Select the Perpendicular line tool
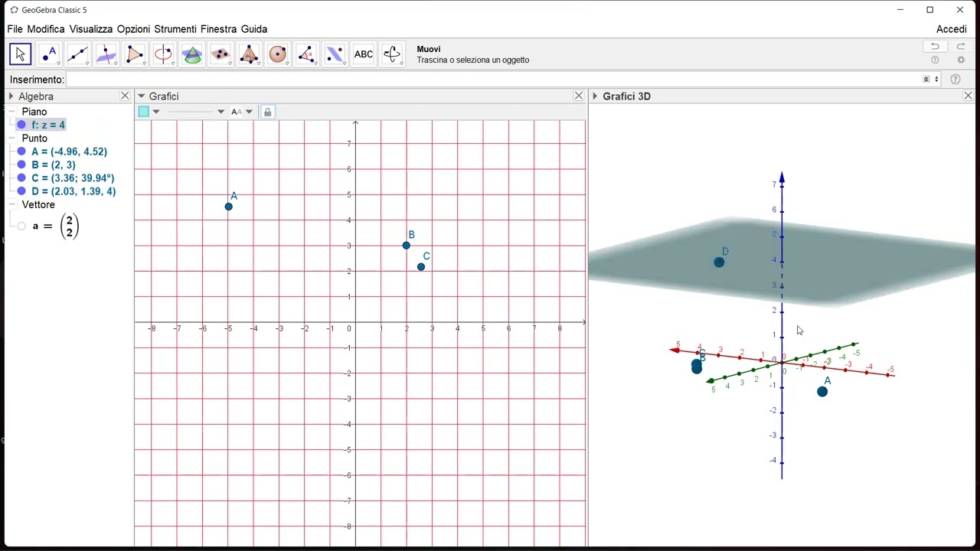The image size is (980, 551). pyautogui.click(x=106, y=54)
